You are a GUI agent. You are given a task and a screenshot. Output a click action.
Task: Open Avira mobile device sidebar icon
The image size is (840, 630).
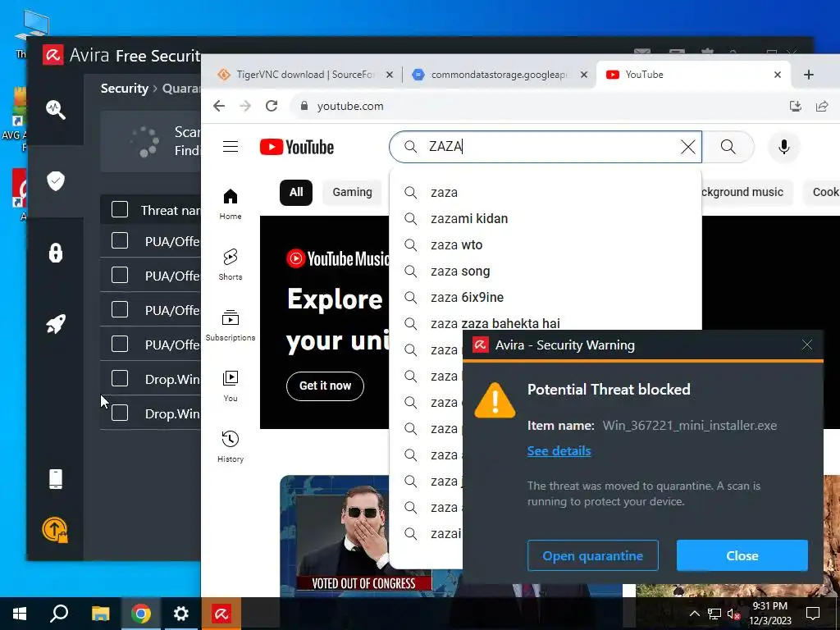[x=55, y=479]
